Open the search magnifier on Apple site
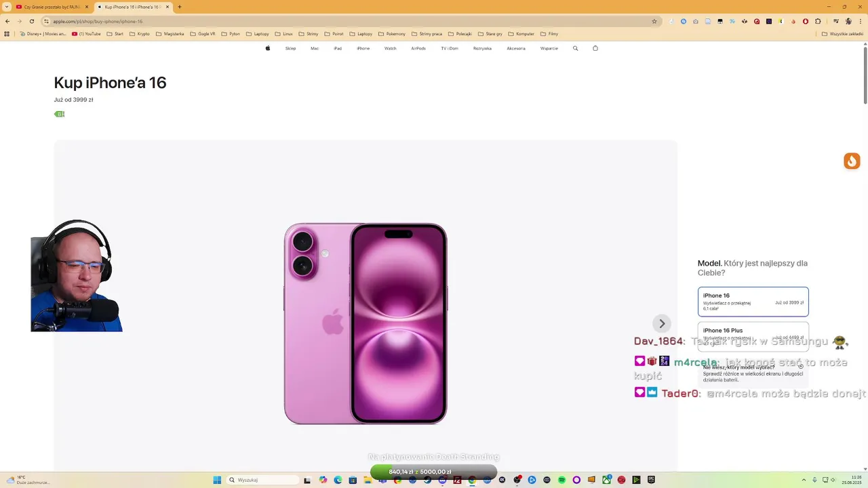Image resolution: width=868 pixels, height=488 pixels. pyautogui.click(x=576, y=48)
